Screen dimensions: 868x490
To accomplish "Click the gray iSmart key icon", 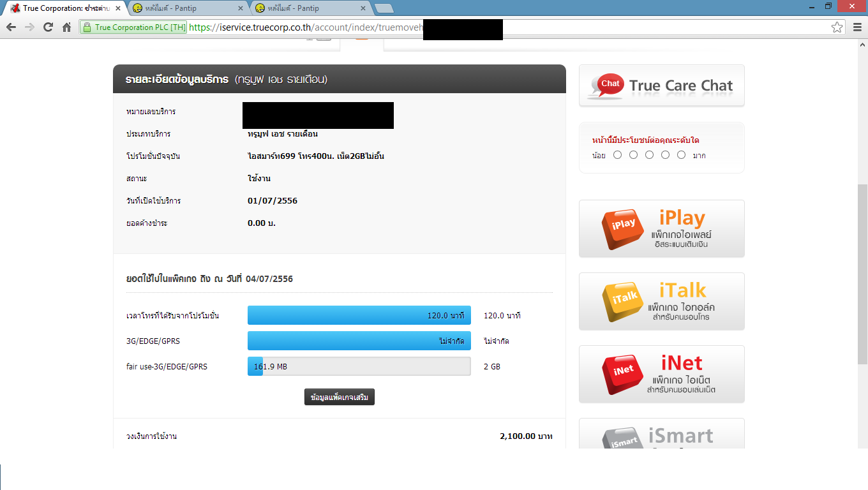I will click(623, 439).
